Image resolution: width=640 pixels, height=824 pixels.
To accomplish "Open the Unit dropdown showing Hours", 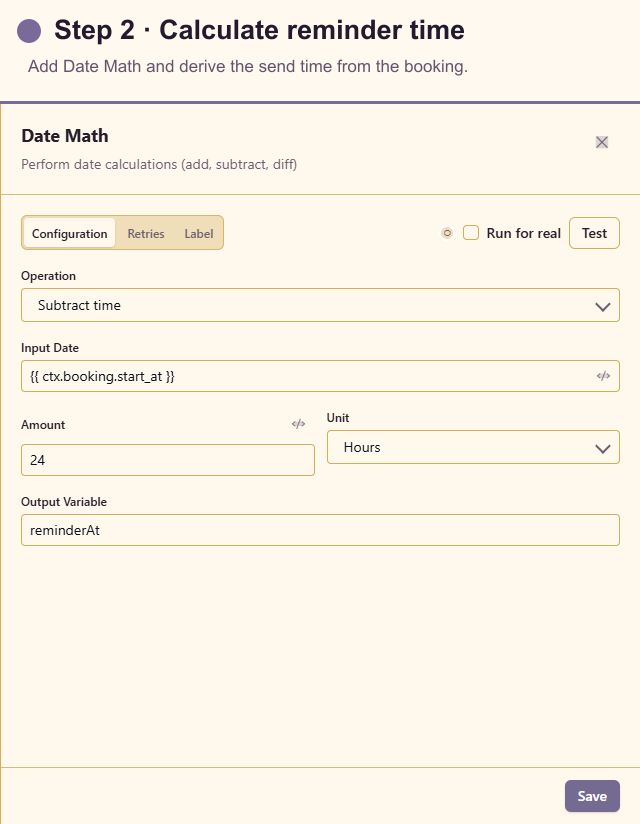I will 473,447.
